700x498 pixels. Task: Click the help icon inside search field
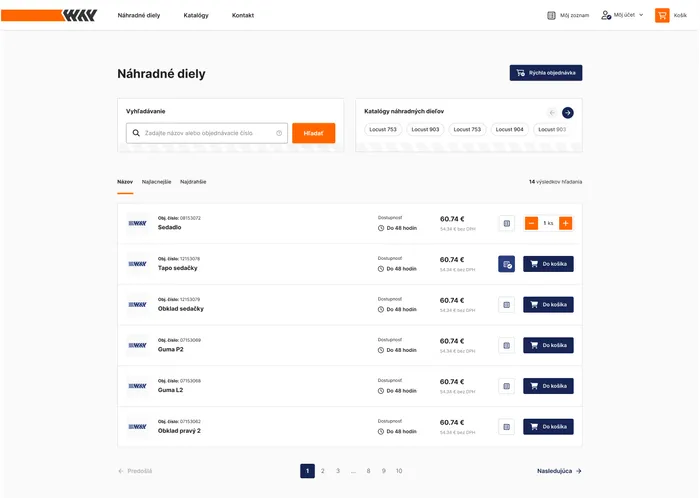pyautogui.click(x=279, y=133)
